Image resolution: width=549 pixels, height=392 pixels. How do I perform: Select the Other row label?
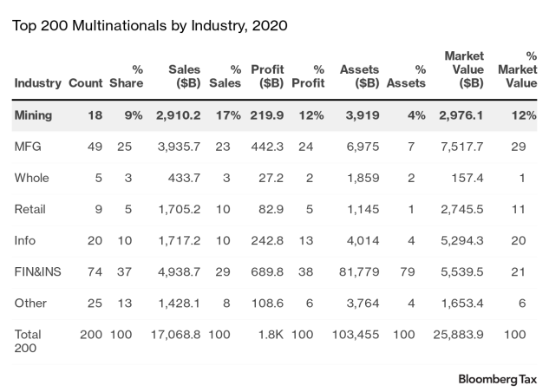pyautogui.click(x=30, y=302)
